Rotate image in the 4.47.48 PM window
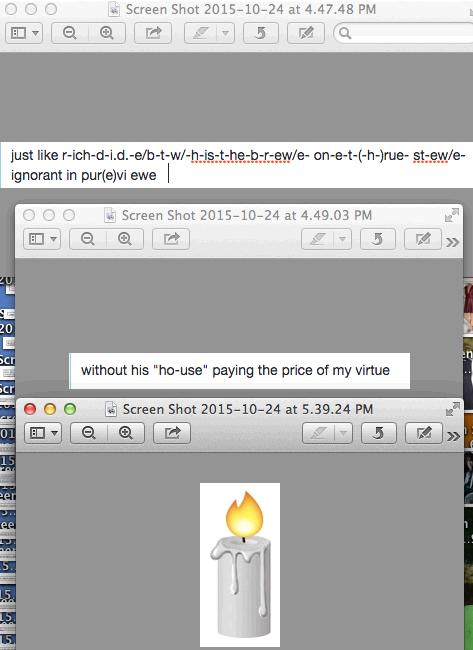The width and height of the screenshot is (473, 650). coord(260,33)
